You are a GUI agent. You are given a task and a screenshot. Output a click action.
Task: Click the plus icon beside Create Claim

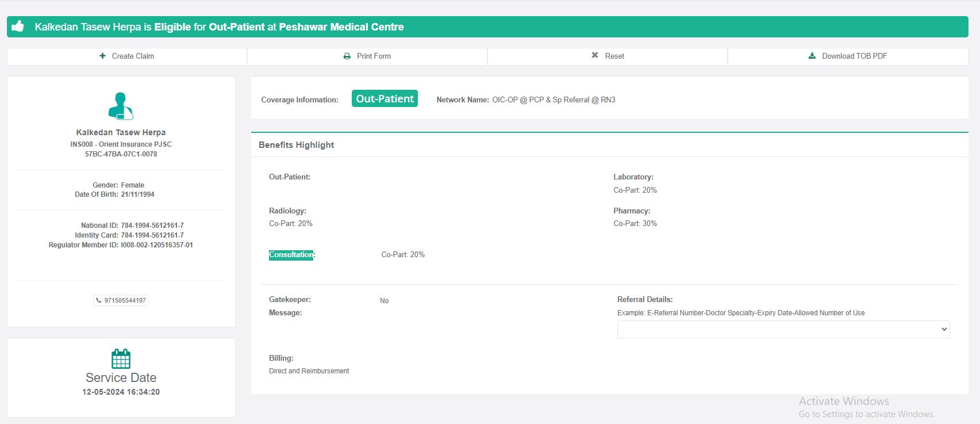(x=102, y=56)
